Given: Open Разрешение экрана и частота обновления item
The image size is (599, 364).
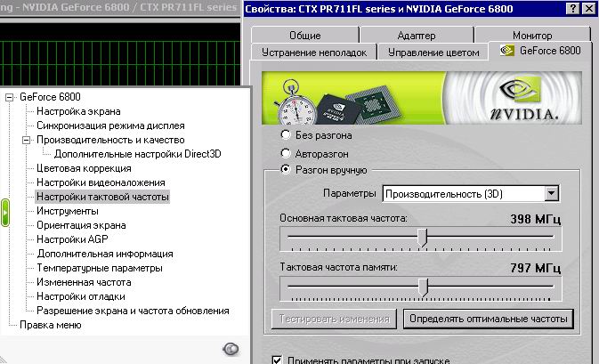Looking at the screenshot, I should click(x=133, y=311).
